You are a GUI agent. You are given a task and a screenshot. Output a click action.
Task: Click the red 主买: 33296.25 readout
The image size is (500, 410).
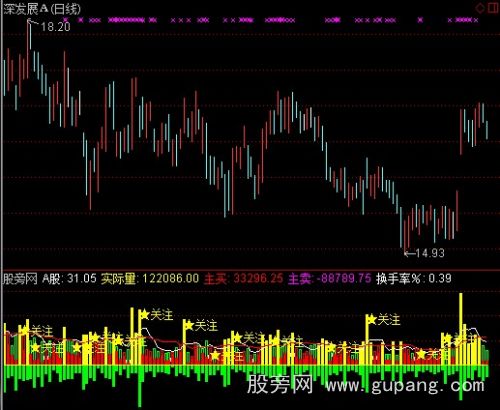[x=243, y=278]
